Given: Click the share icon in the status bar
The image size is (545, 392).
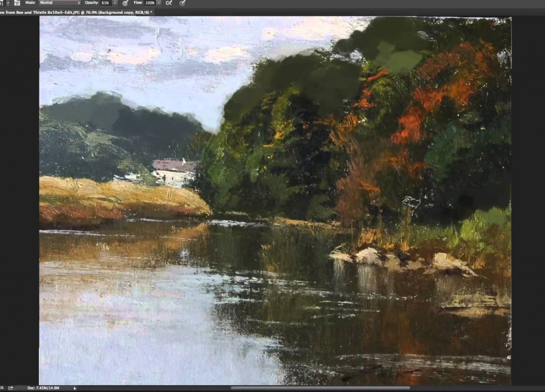Looking at the screenshot, I should (11, 388).
